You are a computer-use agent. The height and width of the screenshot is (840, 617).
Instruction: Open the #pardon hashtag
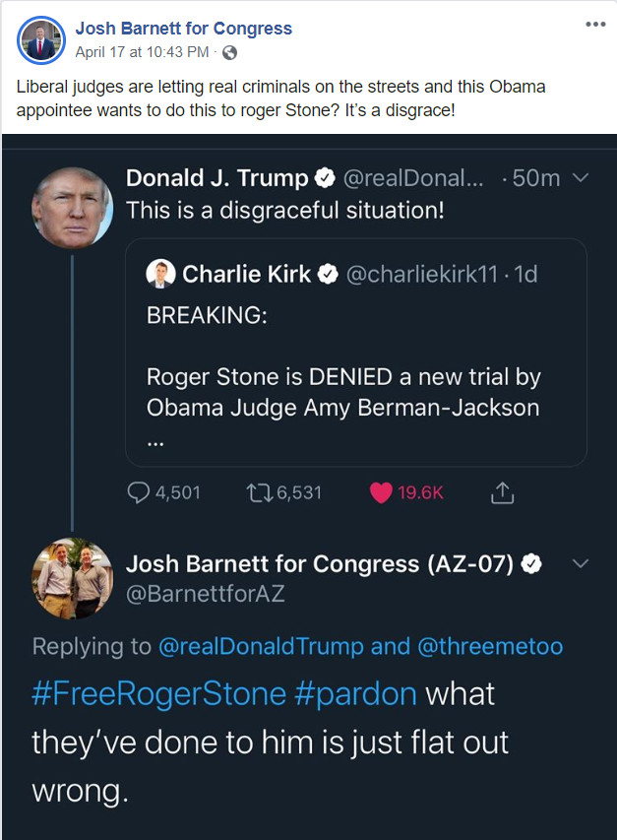point(356,693)
